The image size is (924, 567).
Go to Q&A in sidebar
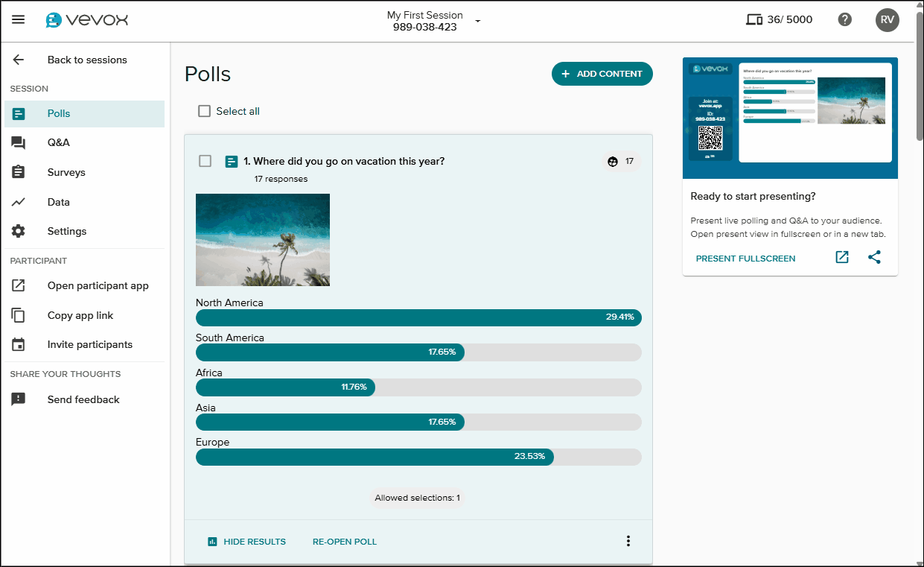(59, 142)
